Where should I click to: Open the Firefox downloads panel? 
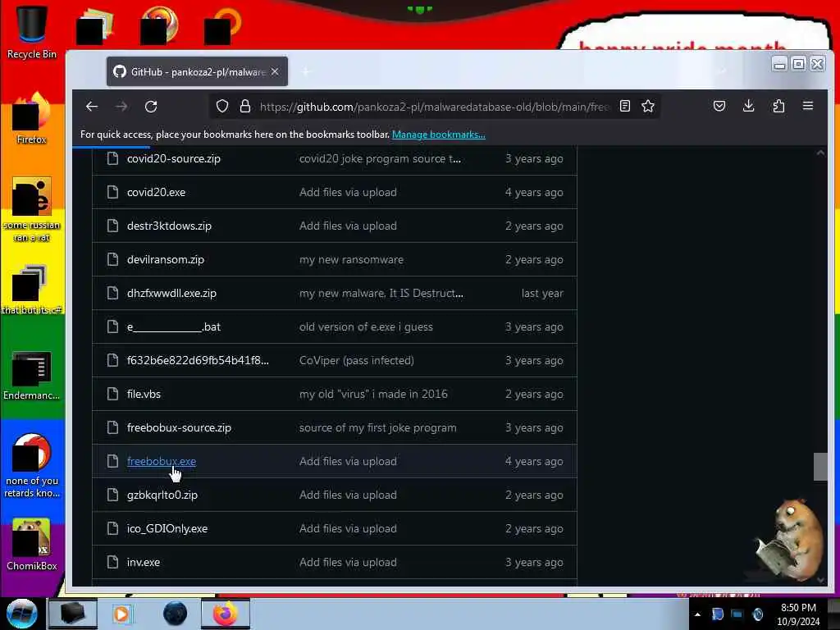[x=749, y=106]
